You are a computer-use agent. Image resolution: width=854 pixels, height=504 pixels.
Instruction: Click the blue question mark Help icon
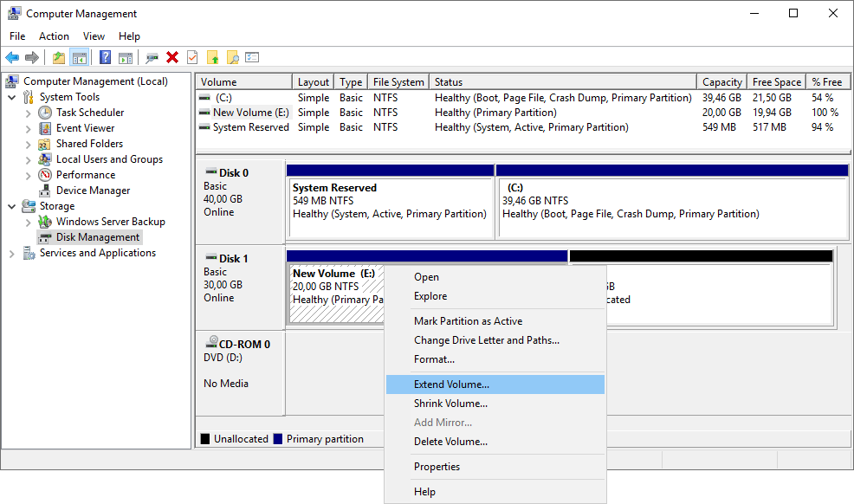[x=105, y=57]
